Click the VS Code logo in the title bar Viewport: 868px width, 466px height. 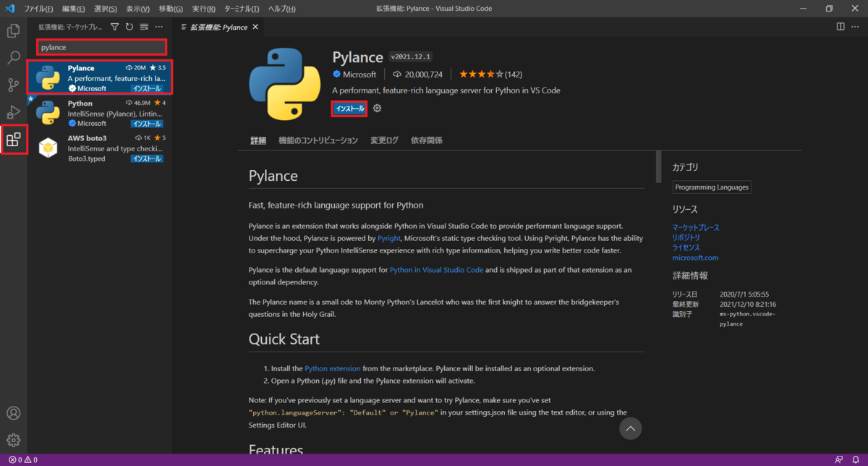(10, 9)
